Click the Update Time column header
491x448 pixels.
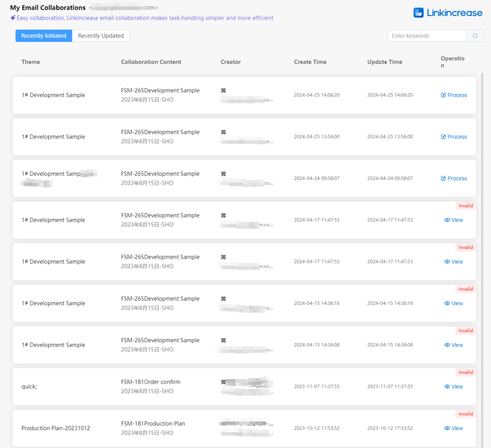tap(384, 62)
